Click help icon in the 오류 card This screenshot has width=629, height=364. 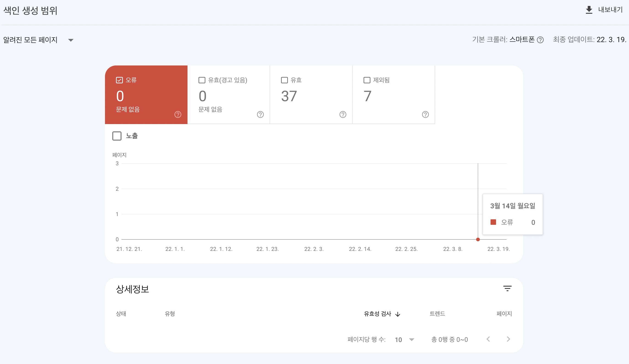point(178,114)
